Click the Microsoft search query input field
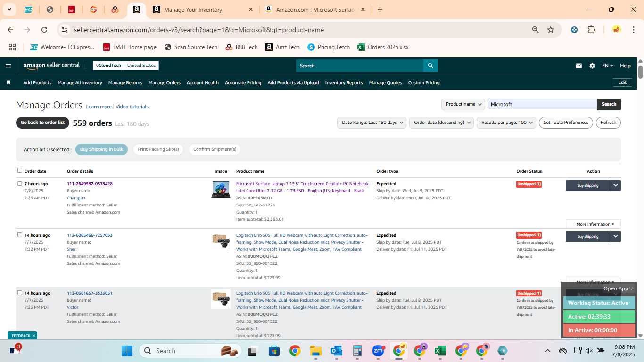The height and width of the screenshot is (362, 644). coord(542,104)
